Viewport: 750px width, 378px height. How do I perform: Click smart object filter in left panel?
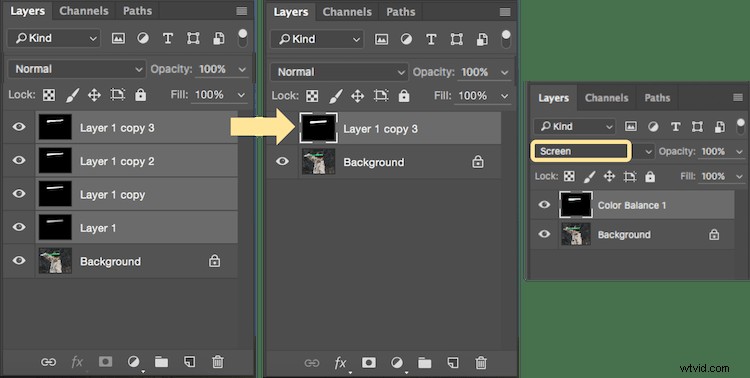(x=219, y=38)
